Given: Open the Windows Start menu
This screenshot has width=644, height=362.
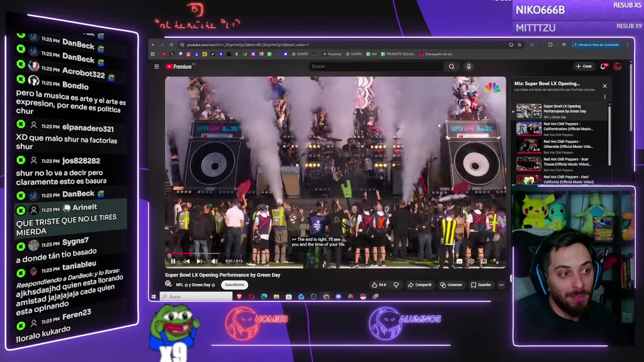Looking at the screenshot, I should (x=153, y=297).
